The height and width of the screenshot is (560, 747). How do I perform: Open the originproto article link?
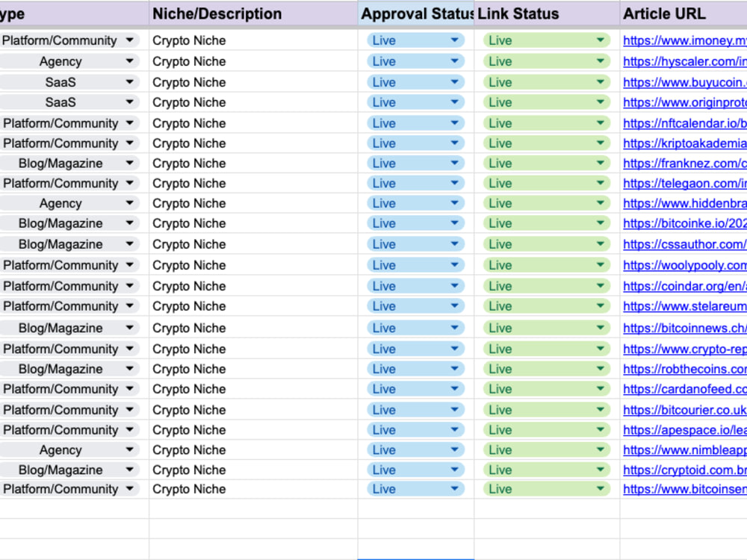pyautogui.click(x=684, y=102)
